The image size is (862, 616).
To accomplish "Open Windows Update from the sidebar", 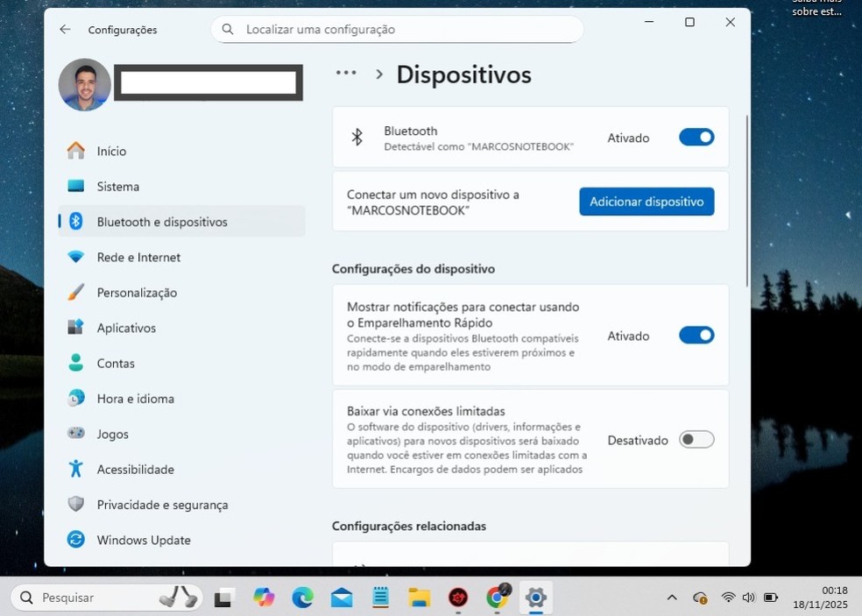I will click(x=143, y=540).
